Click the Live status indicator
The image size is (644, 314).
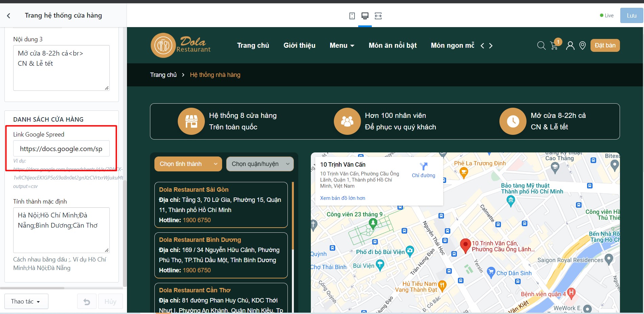click(x=607, y=16)
